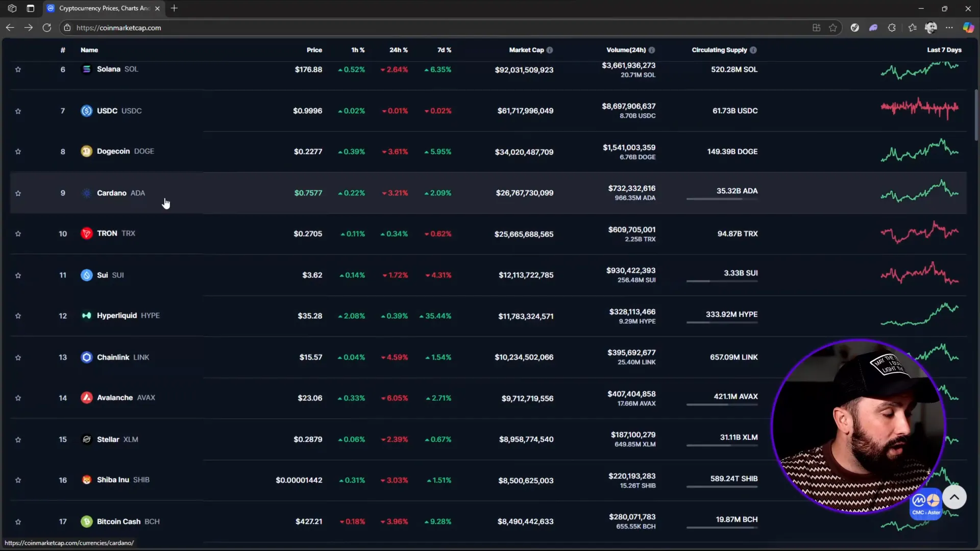Click the Market Cap info icon

tap(550, 50)
